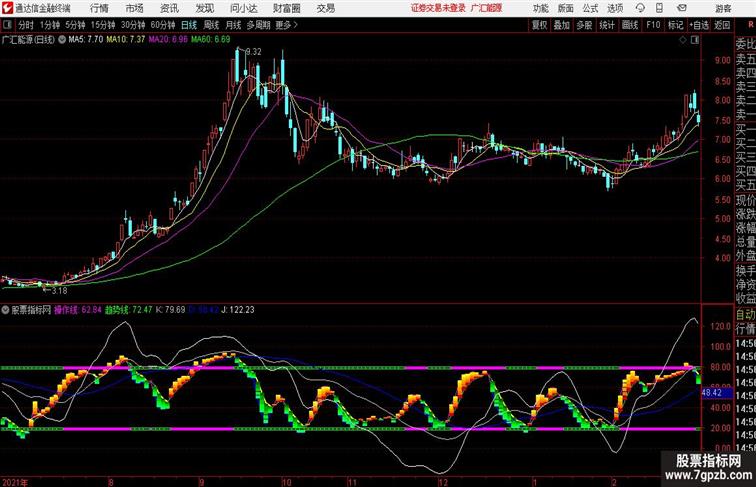Open the 行情 menu
The height and width of the screenshot is (487, 756).
pos(99,8)
